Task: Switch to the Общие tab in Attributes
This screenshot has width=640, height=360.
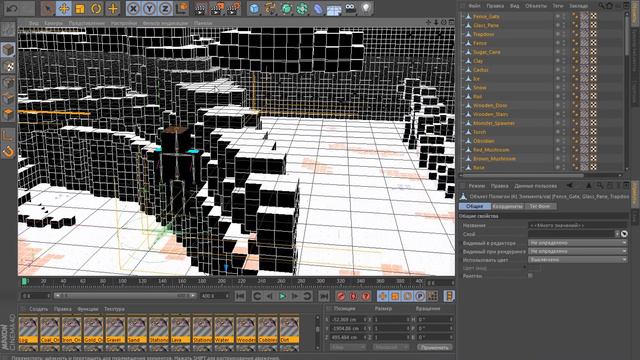Action: [474, 207]
